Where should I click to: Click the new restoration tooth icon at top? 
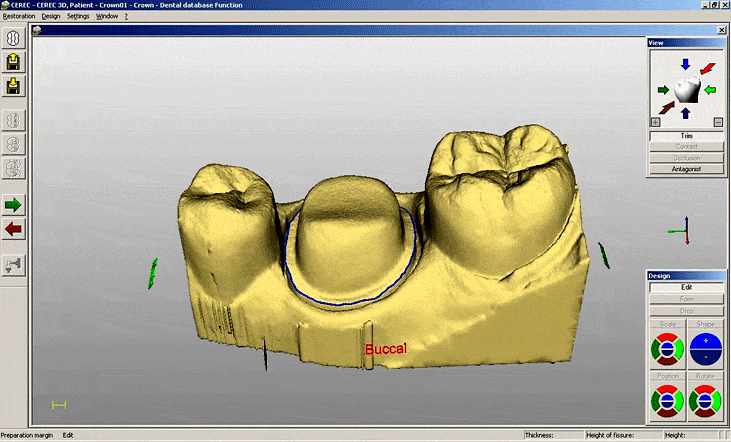[x=15, y=38]
